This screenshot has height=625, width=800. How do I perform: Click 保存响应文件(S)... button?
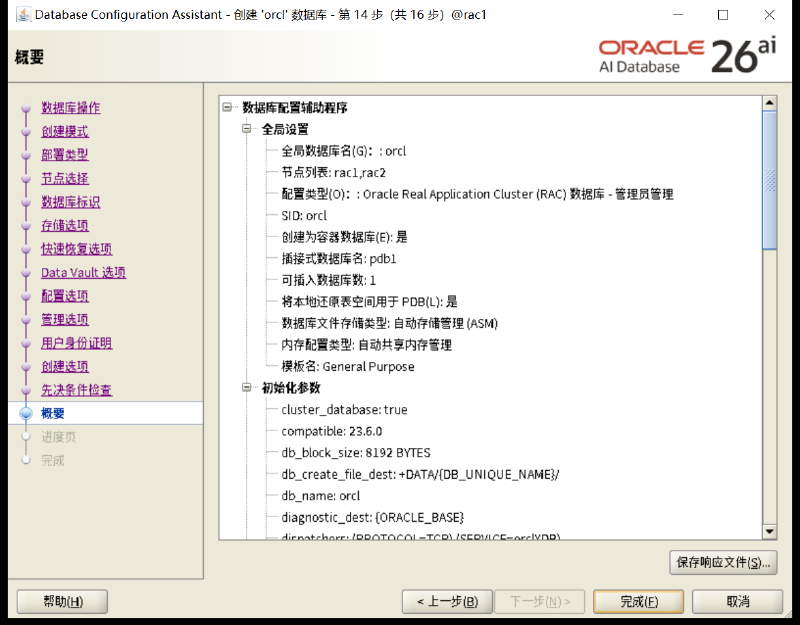click(x=723, y=562)
